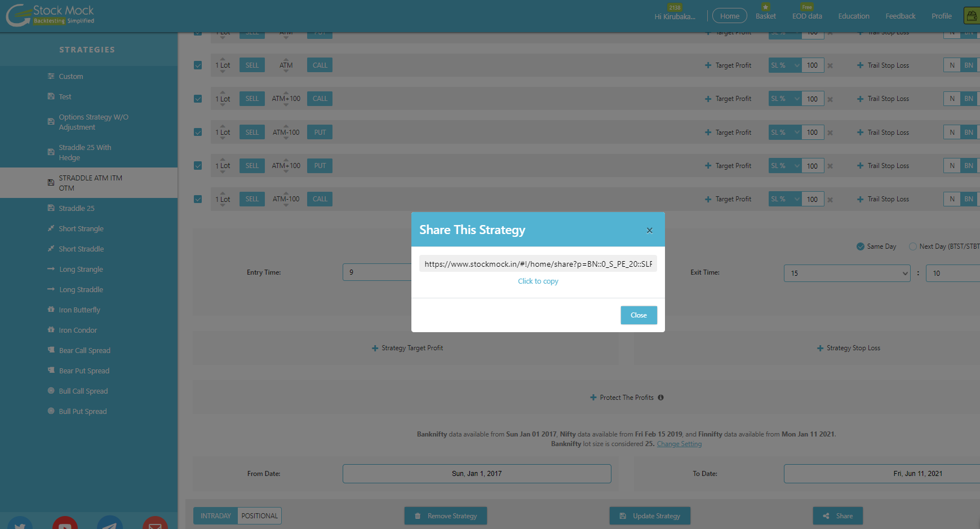Add Trail Stop Loss on ATM-100 CALL leg
The height and width of the screenshot is (529, 980).
883,199
